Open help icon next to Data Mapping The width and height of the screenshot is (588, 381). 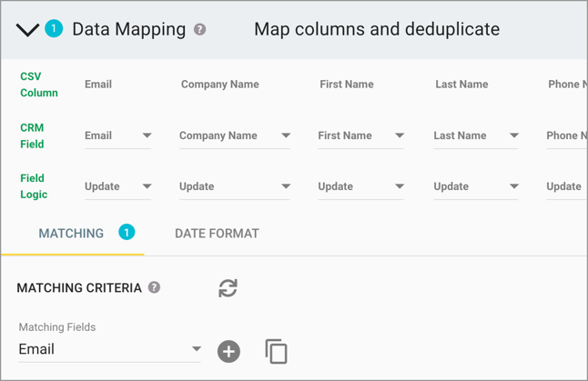point(199,29)
